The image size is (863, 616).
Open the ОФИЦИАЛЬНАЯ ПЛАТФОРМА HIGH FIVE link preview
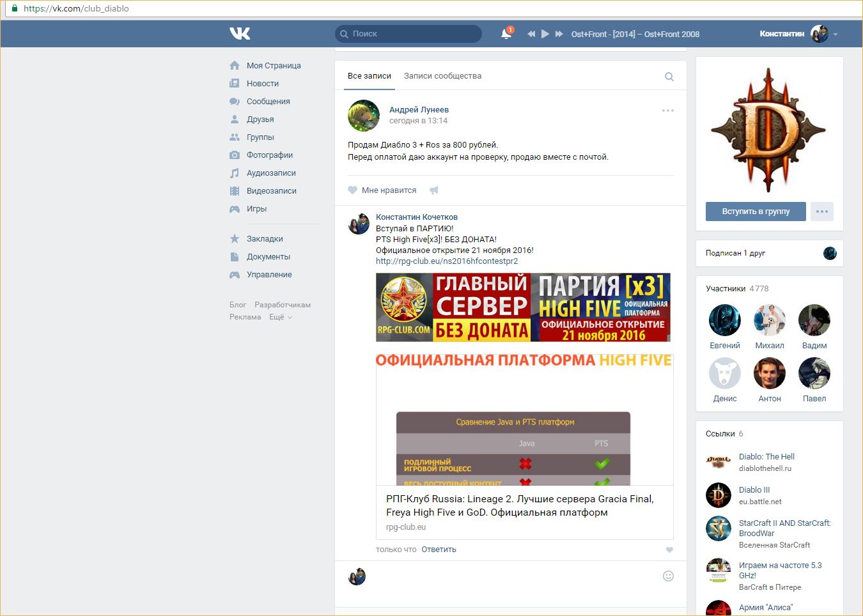coord(525,419)
